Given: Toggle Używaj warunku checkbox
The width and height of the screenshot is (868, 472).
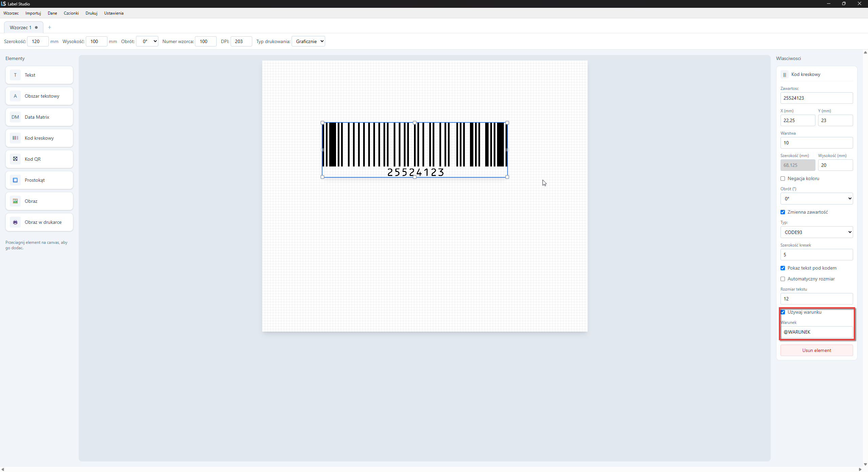Looking at the screenshot, I should pyautogui.click(x=783, y=312).
